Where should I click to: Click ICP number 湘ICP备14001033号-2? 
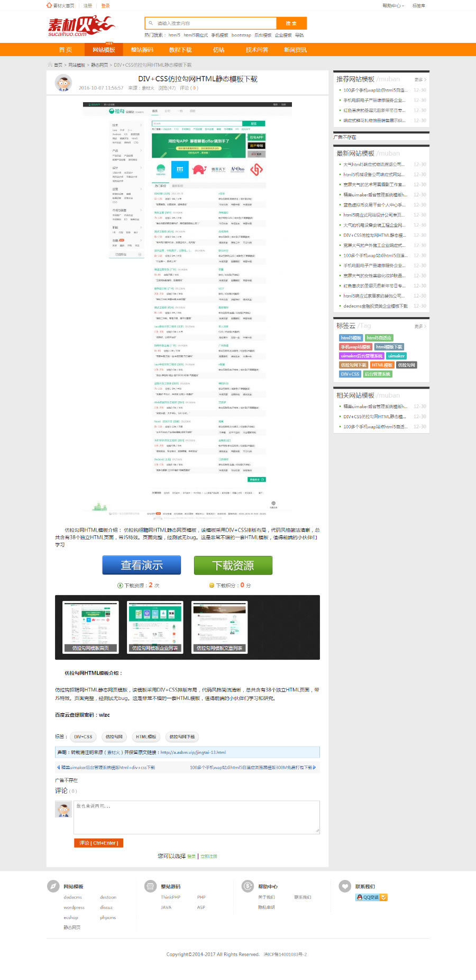click(x=285, y=955)
